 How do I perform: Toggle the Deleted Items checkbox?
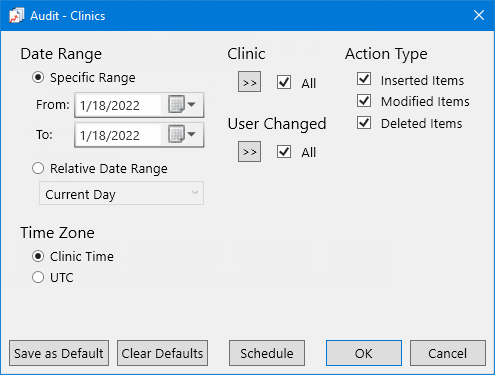pos(364,123)
